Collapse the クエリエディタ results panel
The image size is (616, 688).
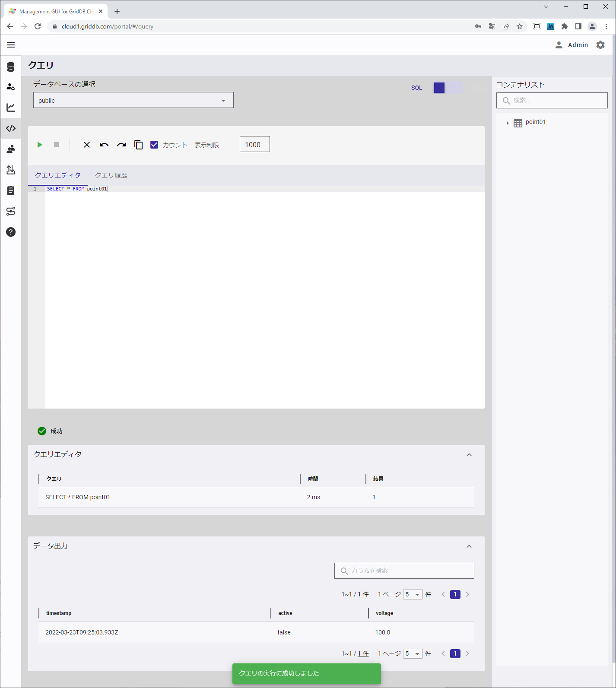469,455
